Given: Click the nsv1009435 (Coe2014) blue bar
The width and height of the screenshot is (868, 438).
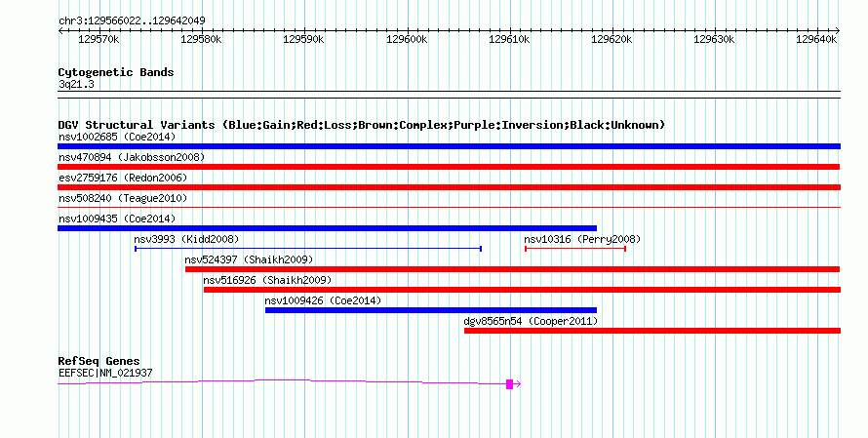Looking at the screenshot, I should coord(327,228).
